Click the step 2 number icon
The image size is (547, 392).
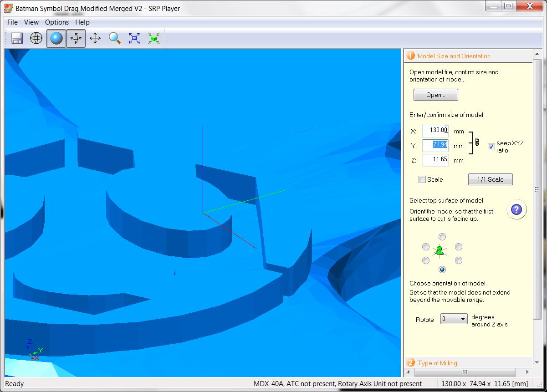[x=410, y=362]
